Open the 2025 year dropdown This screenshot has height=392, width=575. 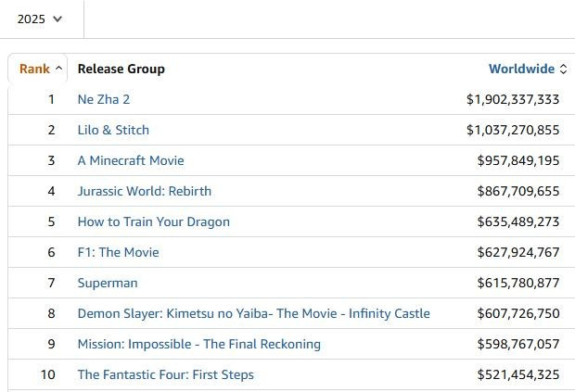coord(40,19)
